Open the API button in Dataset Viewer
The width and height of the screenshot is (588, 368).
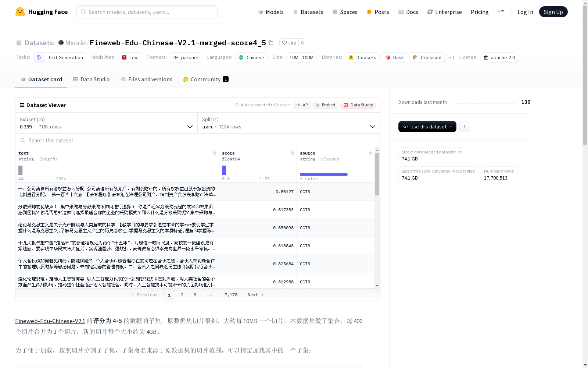pos(302,105)
